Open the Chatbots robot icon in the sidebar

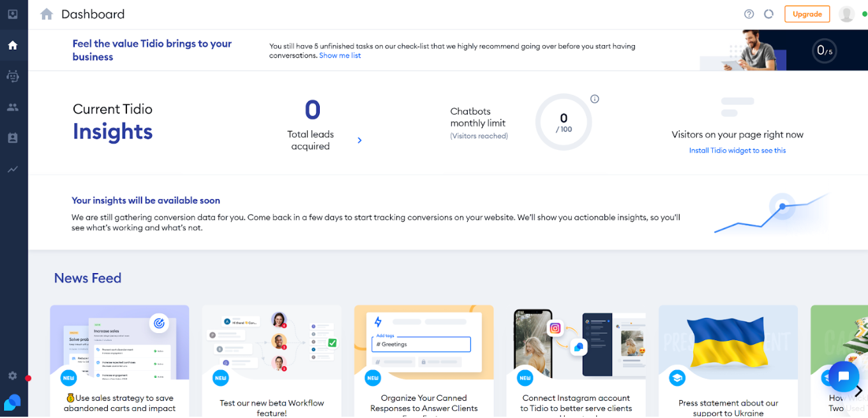pyautogui.click(x=13, y=76)
